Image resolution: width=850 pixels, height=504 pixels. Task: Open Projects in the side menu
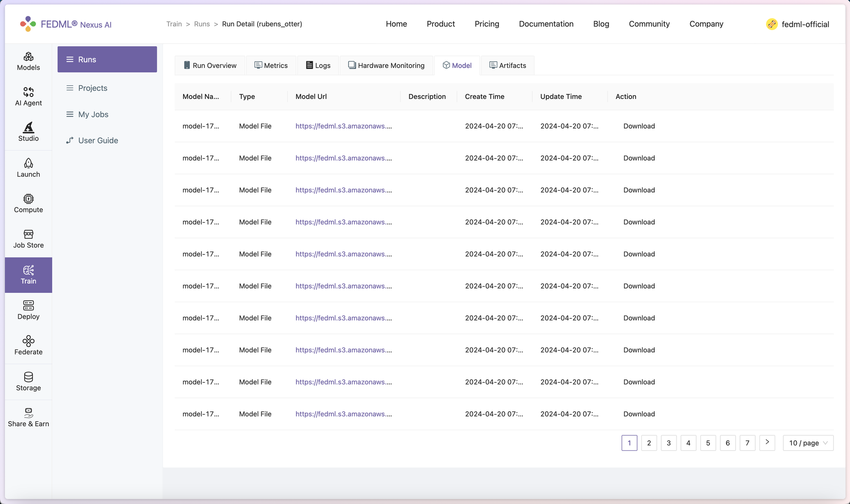pos(93,88)
